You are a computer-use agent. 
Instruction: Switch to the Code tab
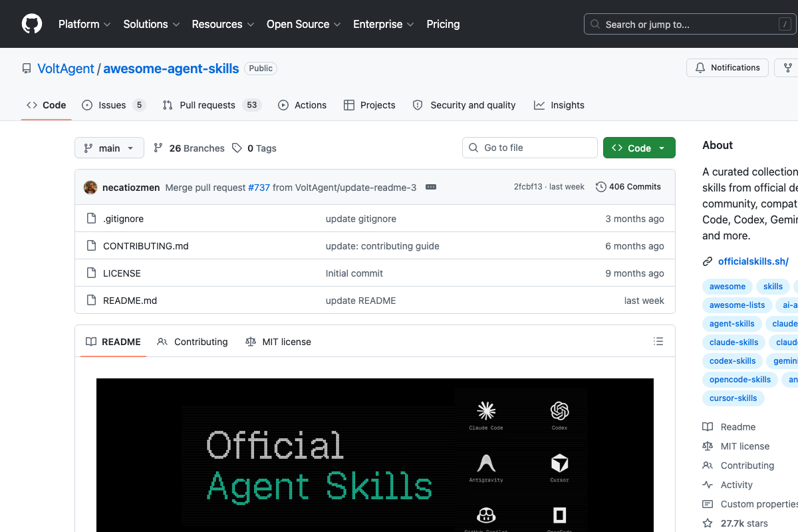click(47, 105)
